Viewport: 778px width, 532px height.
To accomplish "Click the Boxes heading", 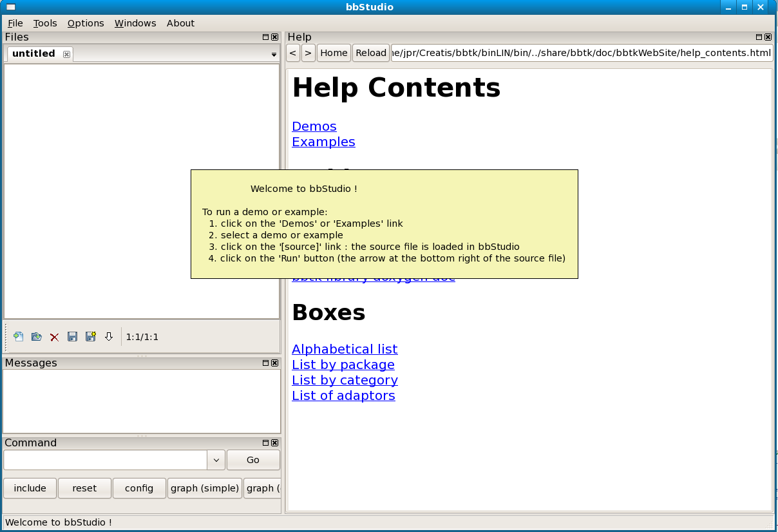I will [328, 312].
